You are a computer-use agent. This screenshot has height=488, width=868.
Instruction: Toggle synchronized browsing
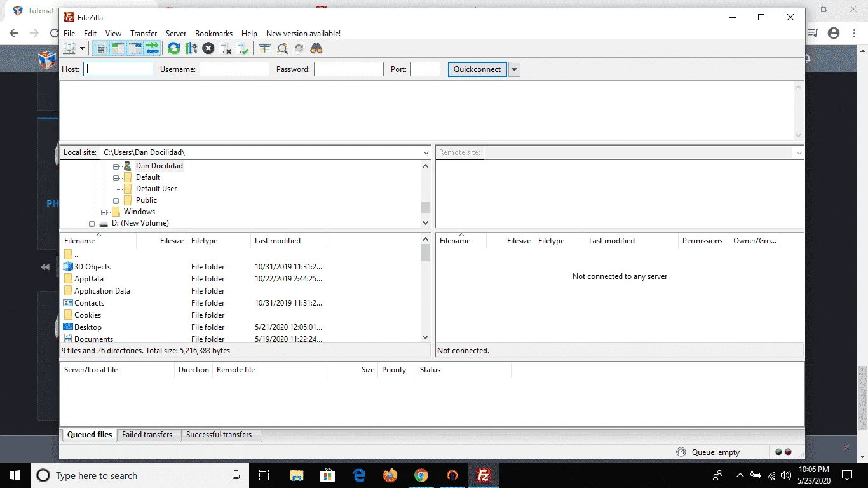(x=299, y=48)
